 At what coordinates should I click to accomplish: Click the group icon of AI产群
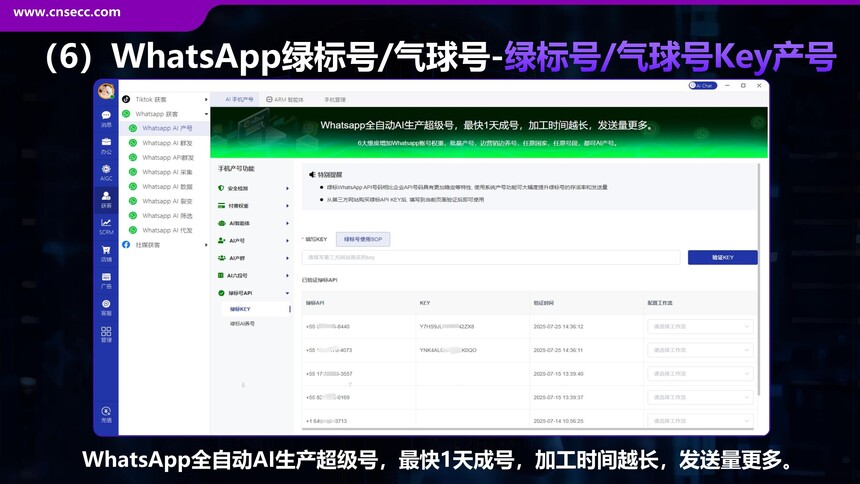pyautogui.click(x=221, y=258)
